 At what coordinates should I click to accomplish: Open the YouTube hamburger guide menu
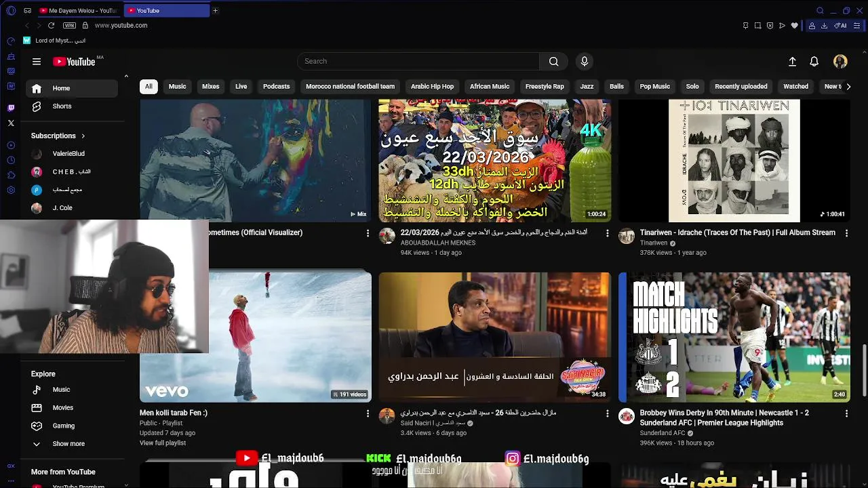click(x=37, y=62)
